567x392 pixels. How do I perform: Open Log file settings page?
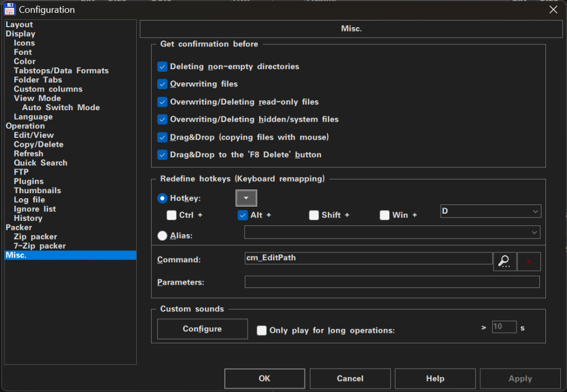point(29,200)
